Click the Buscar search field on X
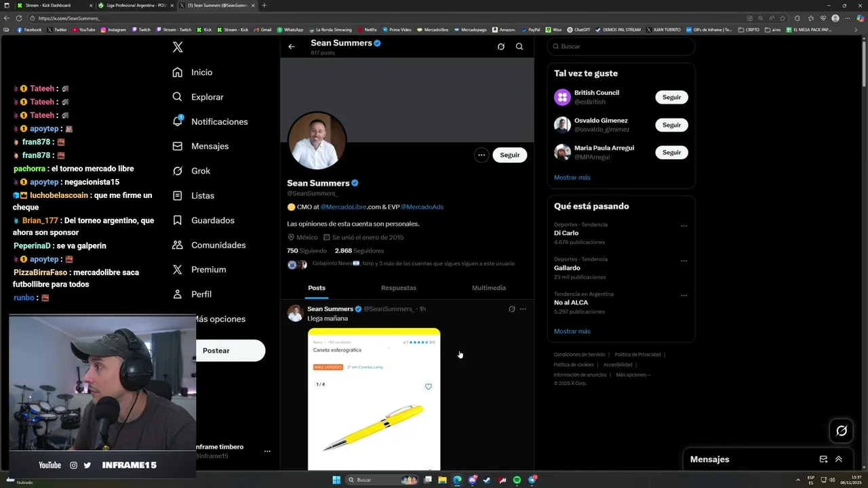 click(621, 47)
